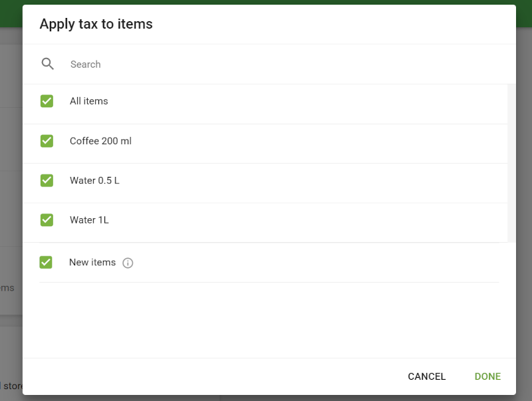Click the New items label text
This screenshot has width=532, height=401.
coord(92,262)
